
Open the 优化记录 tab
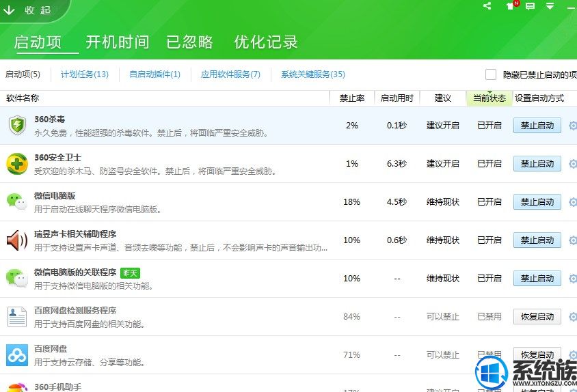pos(266,42)
